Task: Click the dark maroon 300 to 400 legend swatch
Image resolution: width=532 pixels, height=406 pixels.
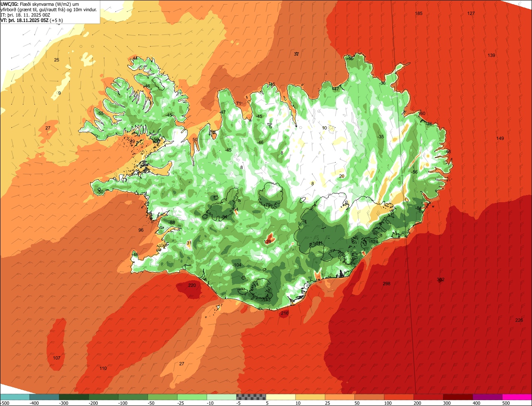Action: tap(458, 397)
